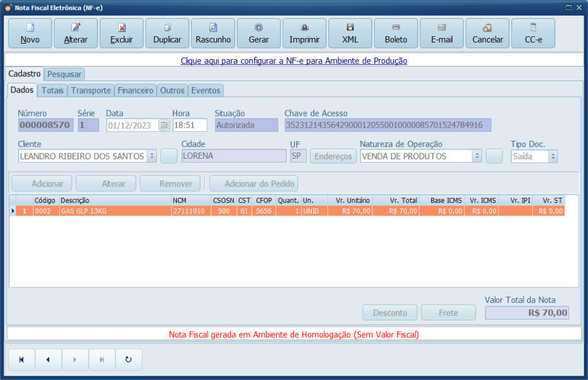Click the Hora time input field
Screen dimensions: 588x380
coord(189,125)
